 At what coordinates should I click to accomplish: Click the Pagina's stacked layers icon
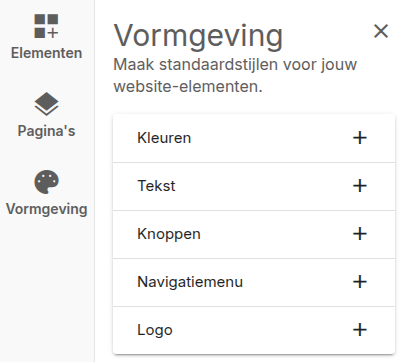click(x=46, y=104)
